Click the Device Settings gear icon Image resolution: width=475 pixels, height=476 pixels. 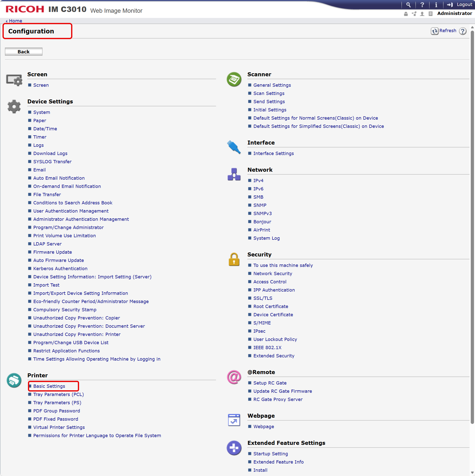14,106
